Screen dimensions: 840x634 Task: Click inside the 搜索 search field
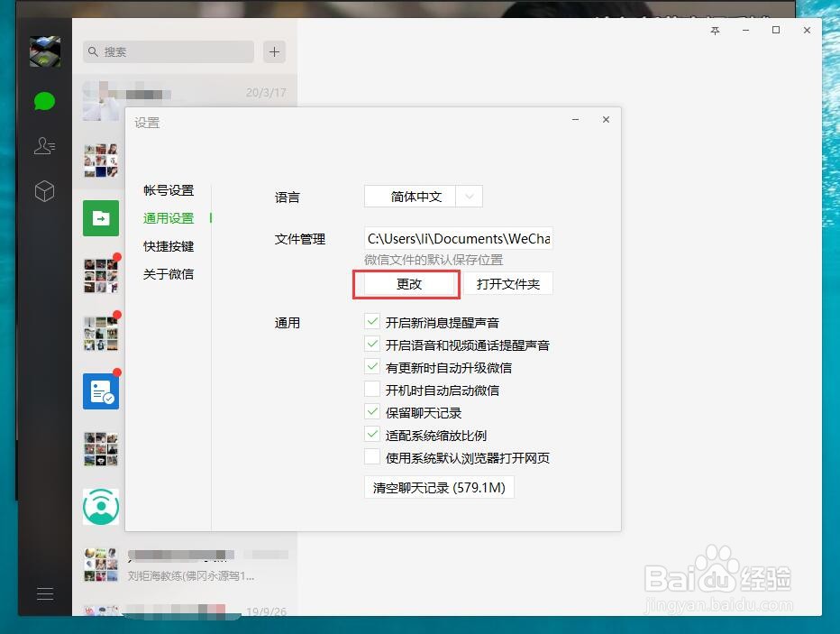coord(167,52)
